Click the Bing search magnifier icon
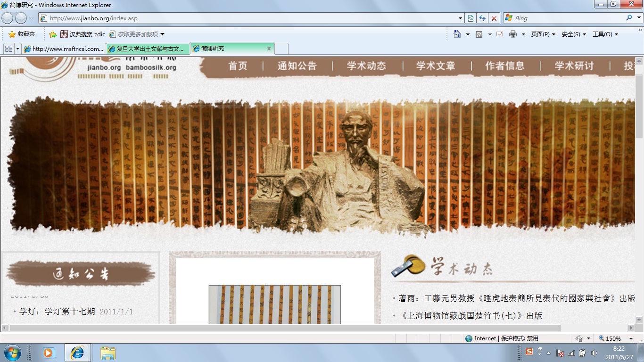The image size is (644, 362). click(x=629, y=18)
